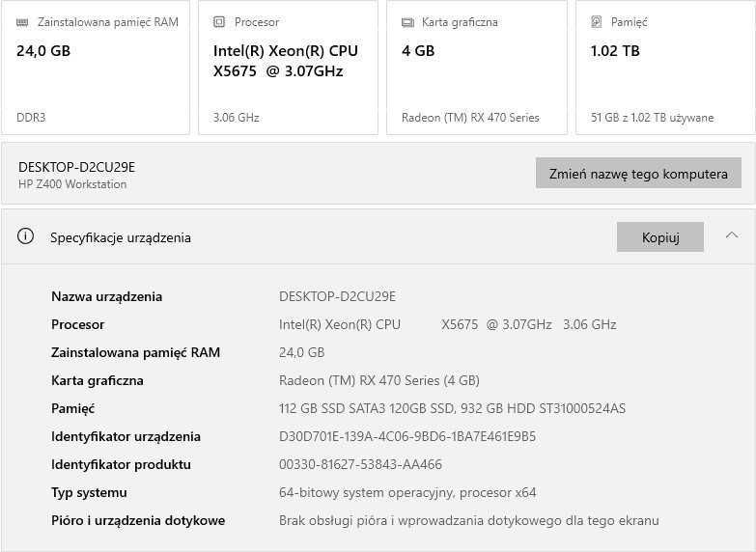The width and height of the screenshot is (756, 552).
Task: Click the Radeon RX 470 Series specification value
Action: click(378, 380)
